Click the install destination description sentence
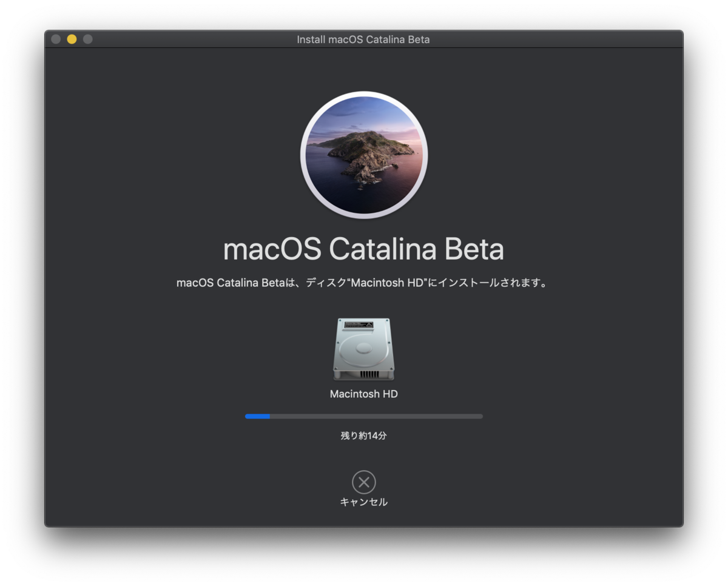The image size is (728, 586). pos(362,283)
